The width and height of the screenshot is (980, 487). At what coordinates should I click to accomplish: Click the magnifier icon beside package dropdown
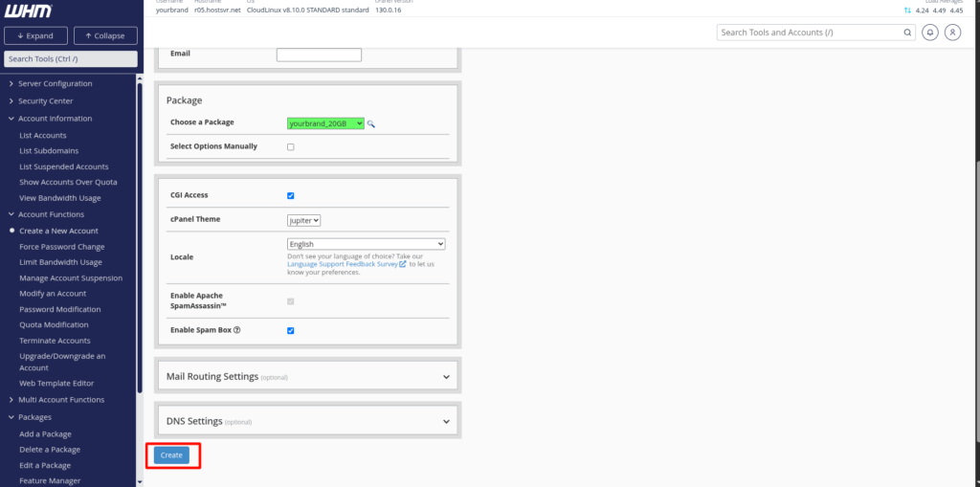click(371, 123)
